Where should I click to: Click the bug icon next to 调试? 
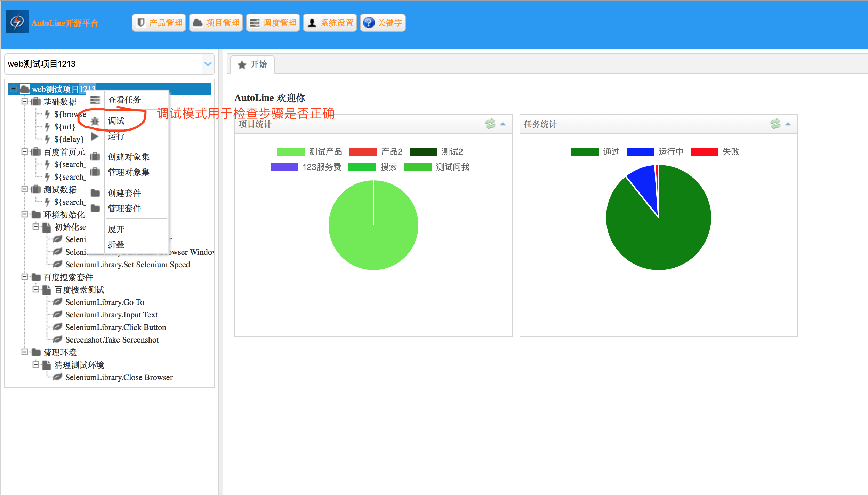tap(95, 121)
